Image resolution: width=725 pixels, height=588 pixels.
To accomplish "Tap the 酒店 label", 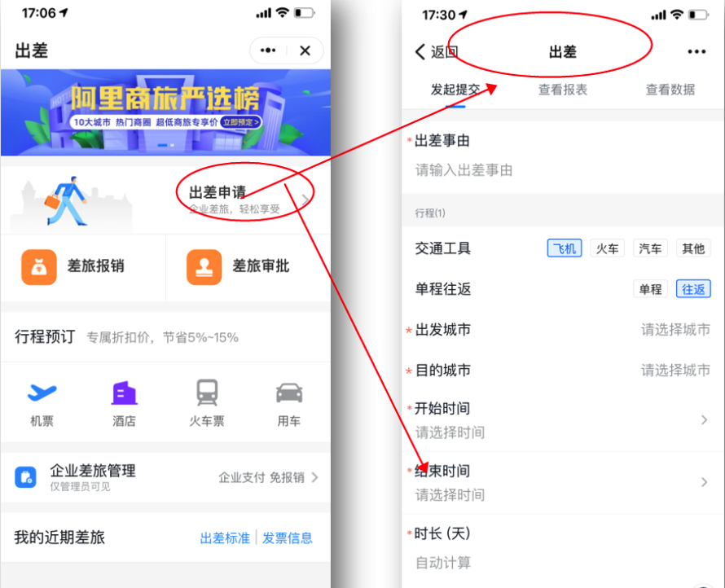I will point(124,421).
